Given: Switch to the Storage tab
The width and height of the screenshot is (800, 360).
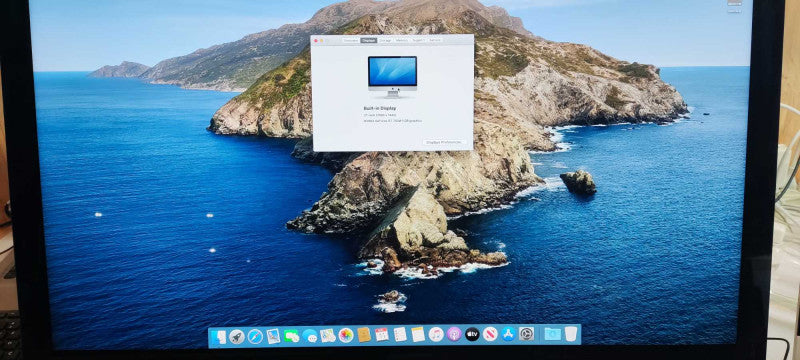Looking at the screenshot, I should click(385, 40).
